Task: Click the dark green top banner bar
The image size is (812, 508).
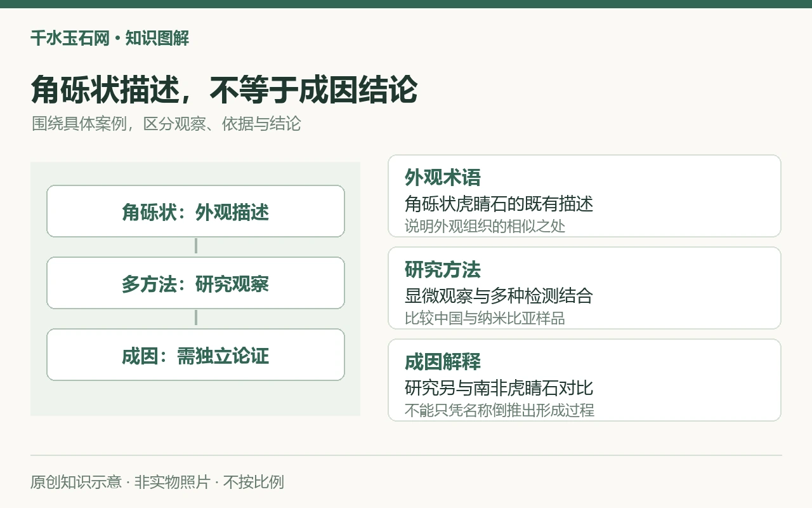Action: click(406, 4)
